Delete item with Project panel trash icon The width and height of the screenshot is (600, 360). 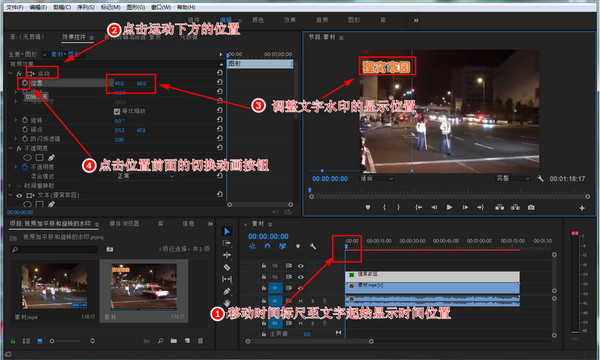pyautogui.click(x=201, y=341)
